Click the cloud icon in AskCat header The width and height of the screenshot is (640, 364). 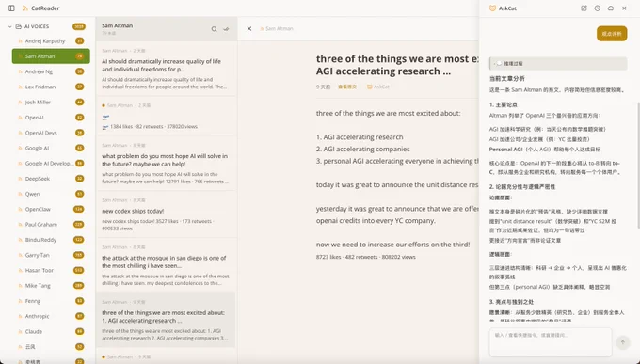coord(611,8)
